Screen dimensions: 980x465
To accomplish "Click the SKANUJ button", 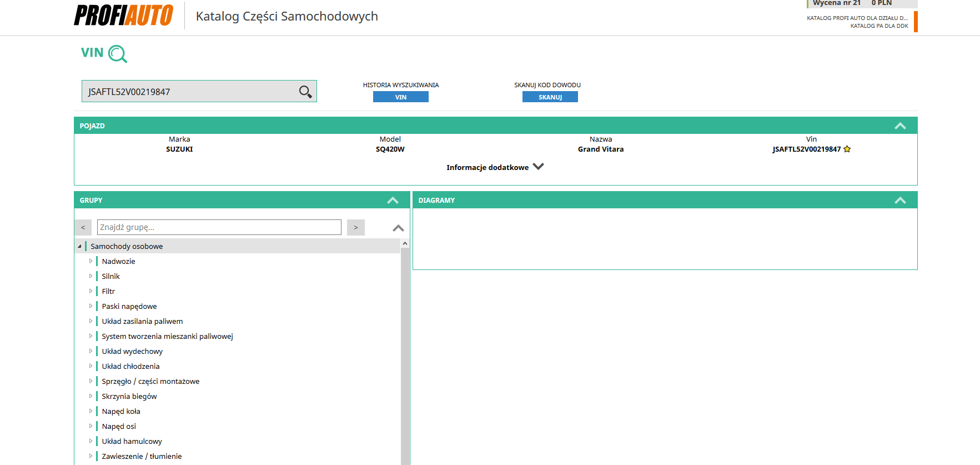I will pos(550,97).
